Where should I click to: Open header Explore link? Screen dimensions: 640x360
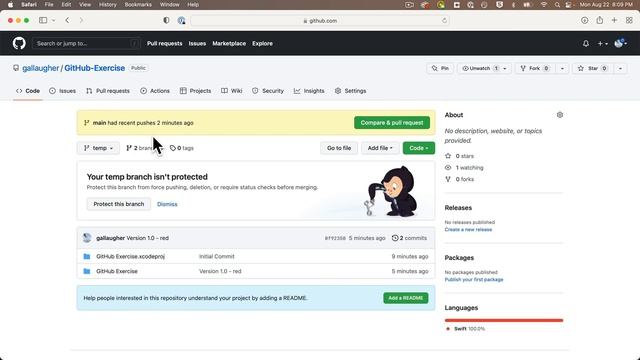262,43
